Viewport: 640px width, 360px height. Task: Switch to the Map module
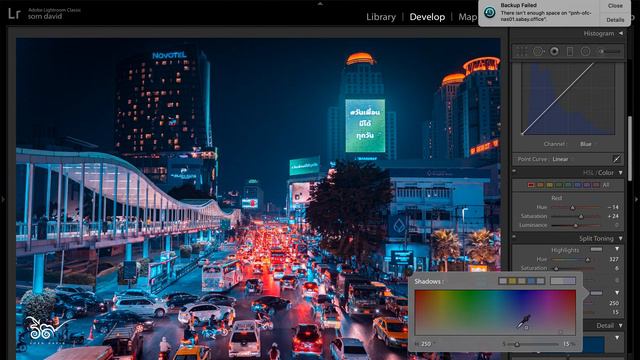tap(467, 17)
